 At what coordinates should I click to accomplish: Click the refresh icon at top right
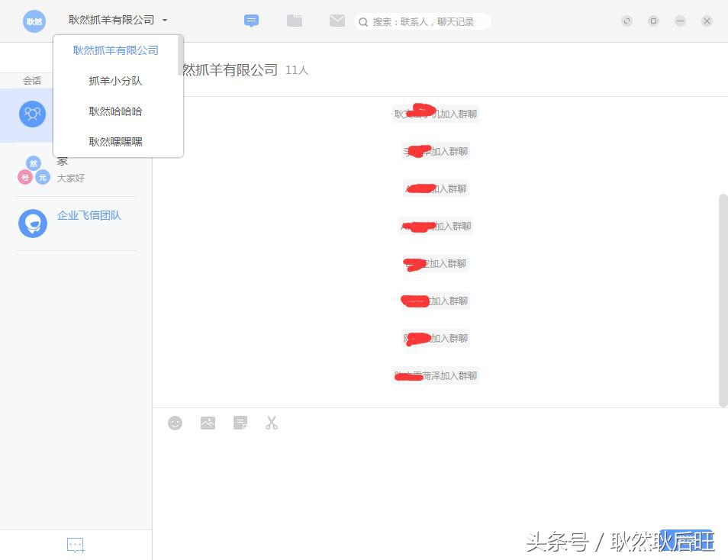pyautogui.click(x=626, y=21)
